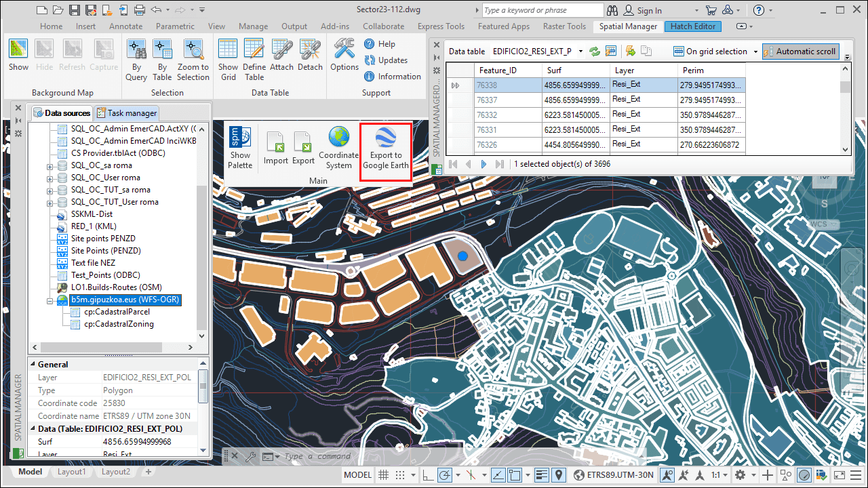Click the Import icon in Main panel
The image size is (868, 488).
(x=276, y=148)
